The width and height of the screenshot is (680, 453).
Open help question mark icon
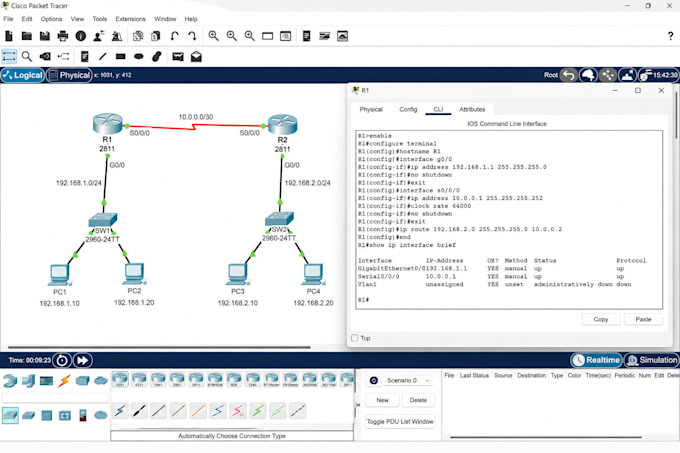[x=670, y=36]
